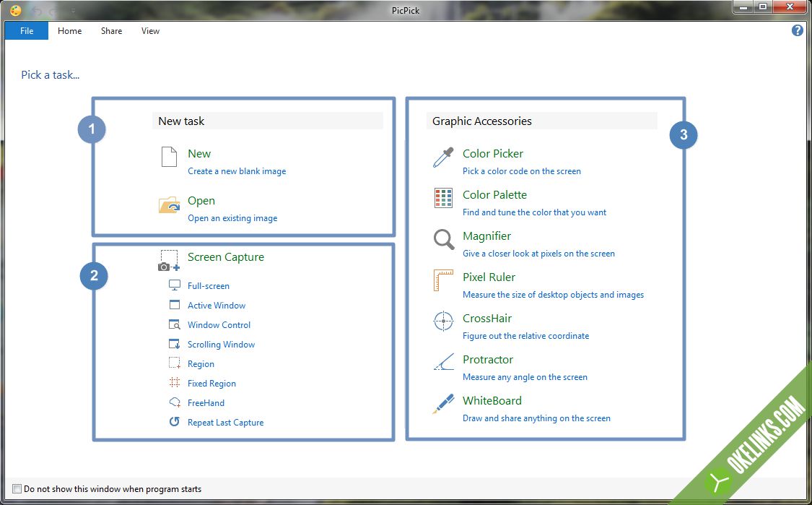Select Active Window capture link

point(217,306)
